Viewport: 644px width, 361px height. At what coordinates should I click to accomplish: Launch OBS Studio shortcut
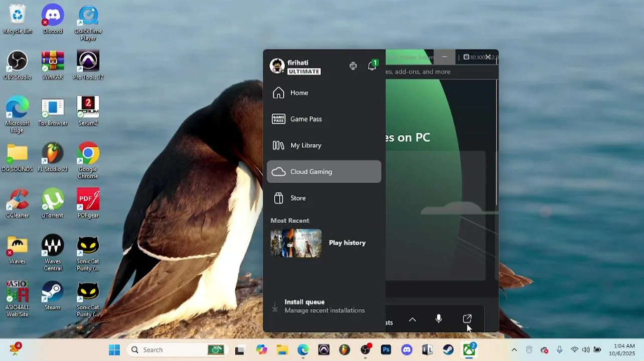click(x=17, y=65)
